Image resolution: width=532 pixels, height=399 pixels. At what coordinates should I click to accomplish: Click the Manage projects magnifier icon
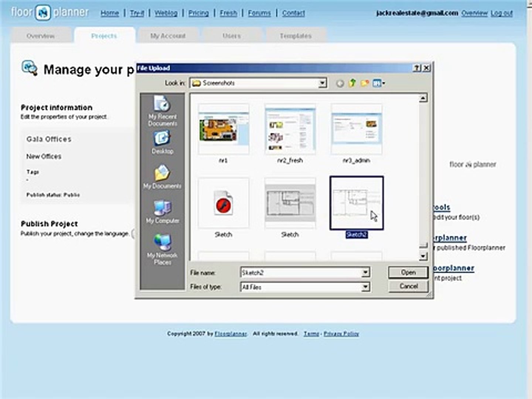[x=30, y=68]
